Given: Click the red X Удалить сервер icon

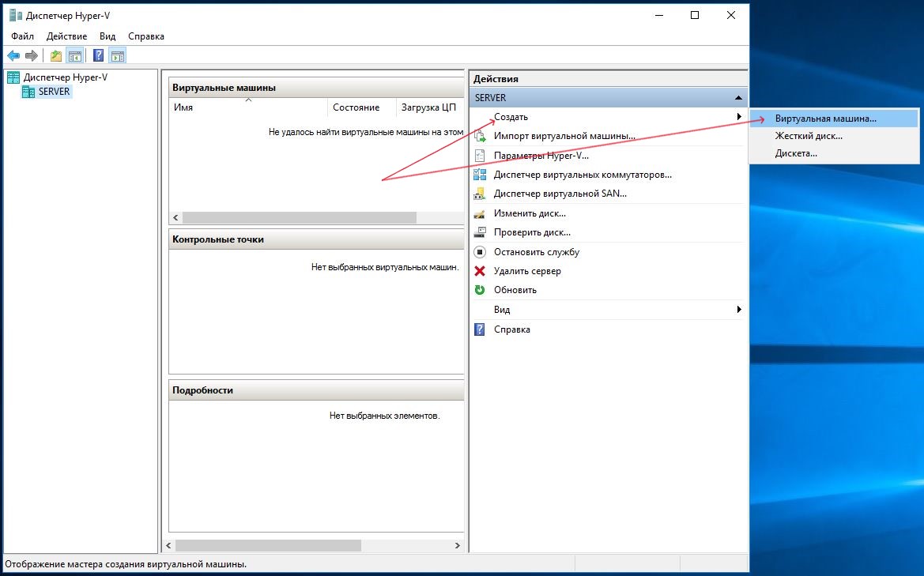Looking at the screenshot, I should click(479, 271).
